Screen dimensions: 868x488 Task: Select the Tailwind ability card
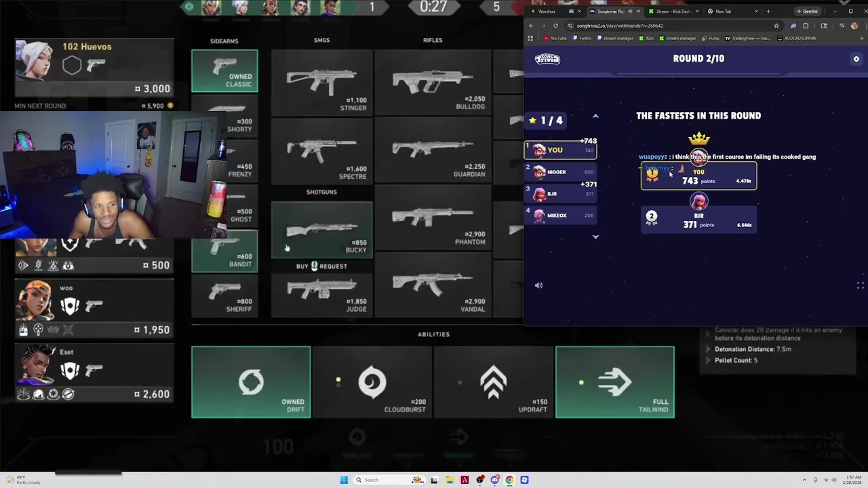click(615, 382)
